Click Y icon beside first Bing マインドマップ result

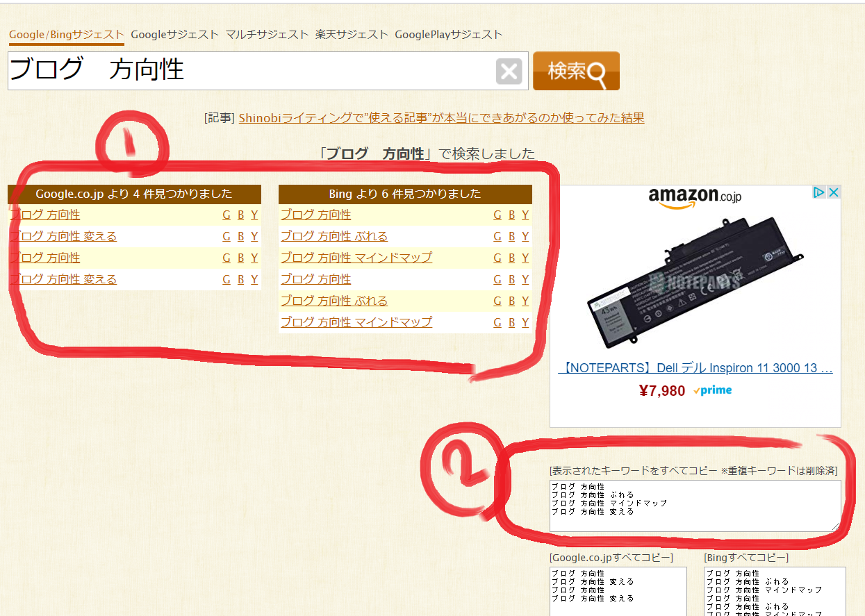click(x=525, y=258)
